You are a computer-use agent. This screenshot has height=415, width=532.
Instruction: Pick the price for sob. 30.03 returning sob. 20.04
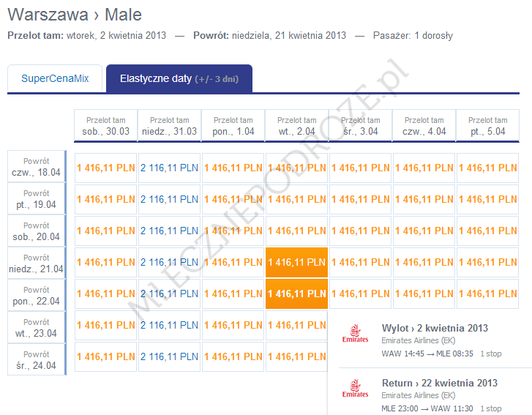106,231
